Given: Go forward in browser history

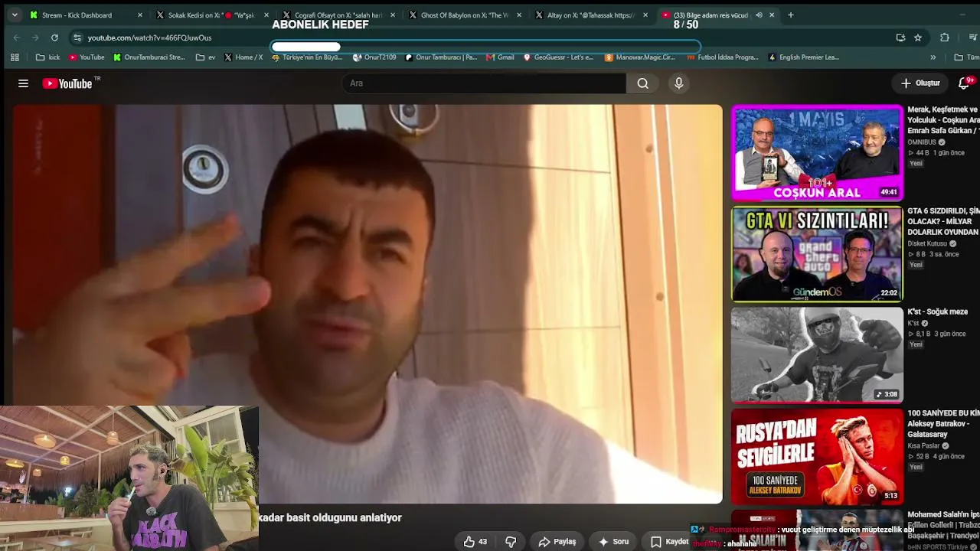Looking at the screenshot, I should pyautogui.click(x=35, y=37).
